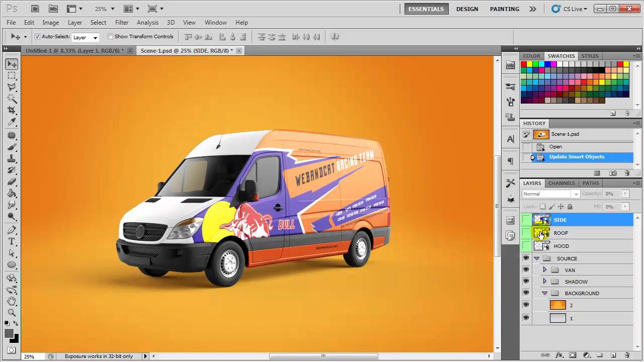Select the Crop tool
The image size is (644, 362).
[12, 110]
